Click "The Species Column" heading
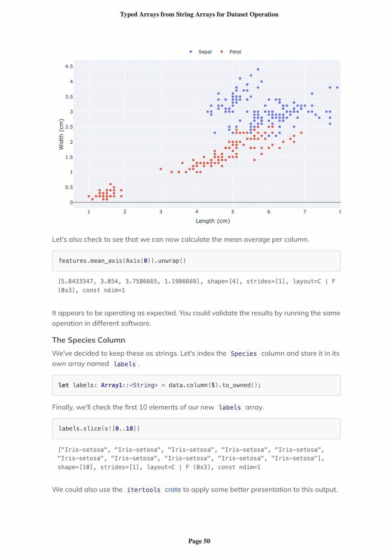This screenshot has height=555, width=392. click(x=89, y=340)
